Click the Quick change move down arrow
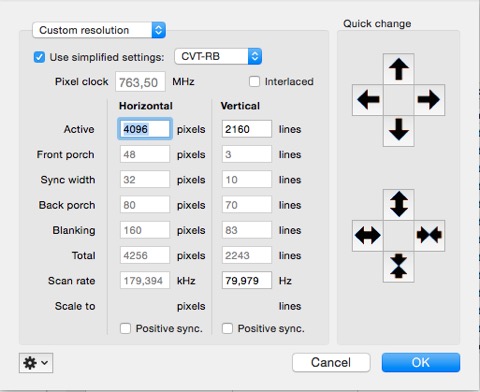480x392 pixels. pyautogui.click(x=399, y=131)
